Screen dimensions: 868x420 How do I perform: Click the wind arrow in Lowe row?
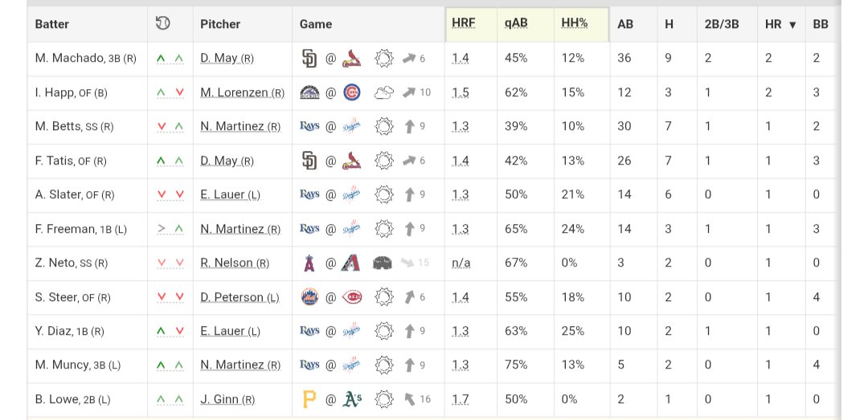click(x=409, y=399)
